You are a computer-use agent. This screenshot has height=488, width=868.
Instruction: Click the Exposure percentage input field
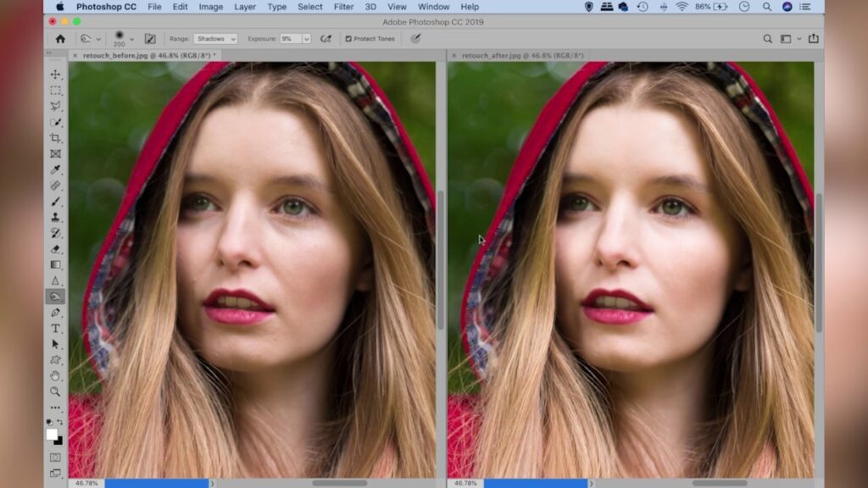click(290, 39)
